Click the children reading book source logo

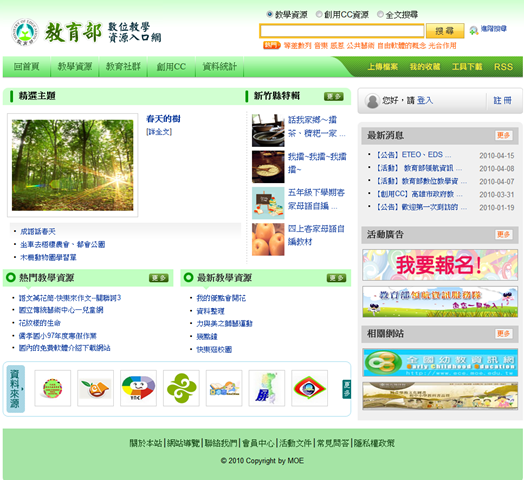(x=224, y=388)
